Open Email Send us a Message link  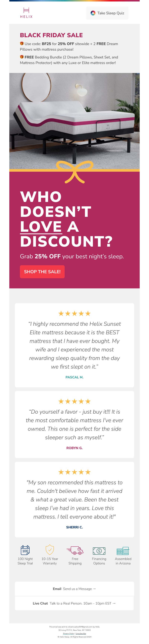(74, 589)
